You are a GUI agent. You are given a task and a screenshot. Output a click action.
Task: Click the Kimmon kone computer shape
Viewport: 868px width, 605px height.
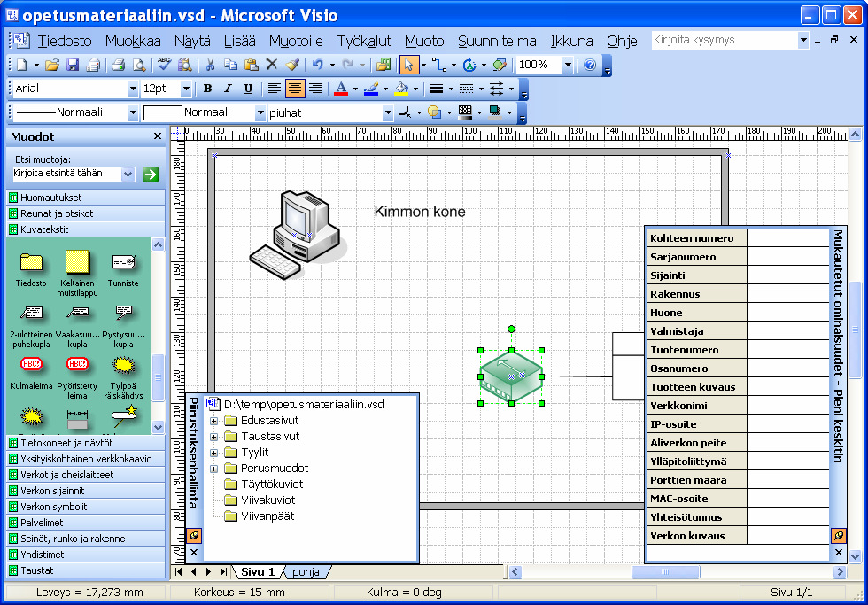297,234
